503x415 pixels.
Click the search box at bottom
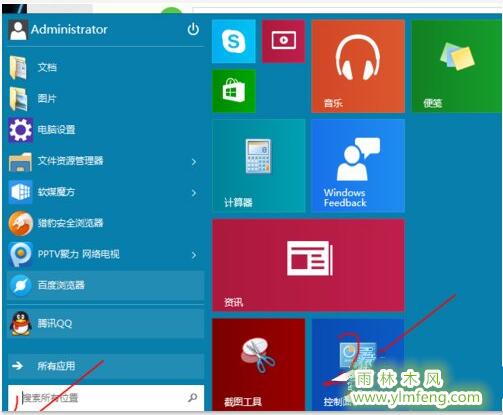105,398
